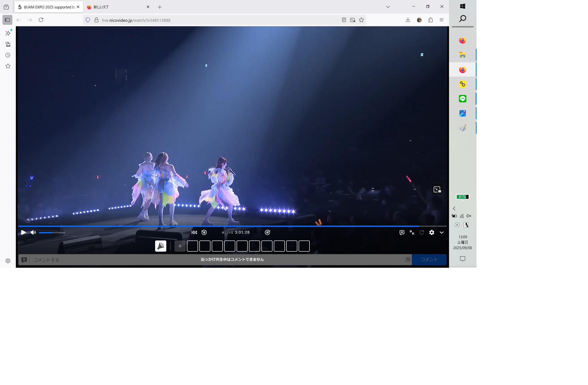The image size is (588, 385).
Task: Expand hidden system tray icons chevron
Action: 454,209
